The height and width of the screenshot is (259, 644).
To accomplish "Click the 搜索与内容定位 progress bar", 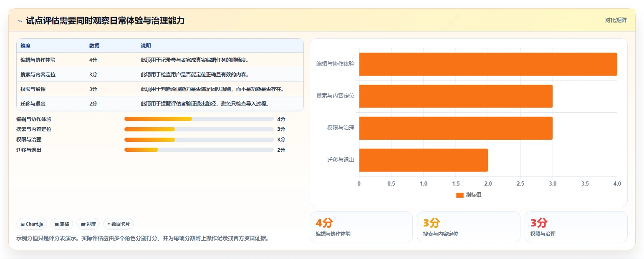I will 199,129.
